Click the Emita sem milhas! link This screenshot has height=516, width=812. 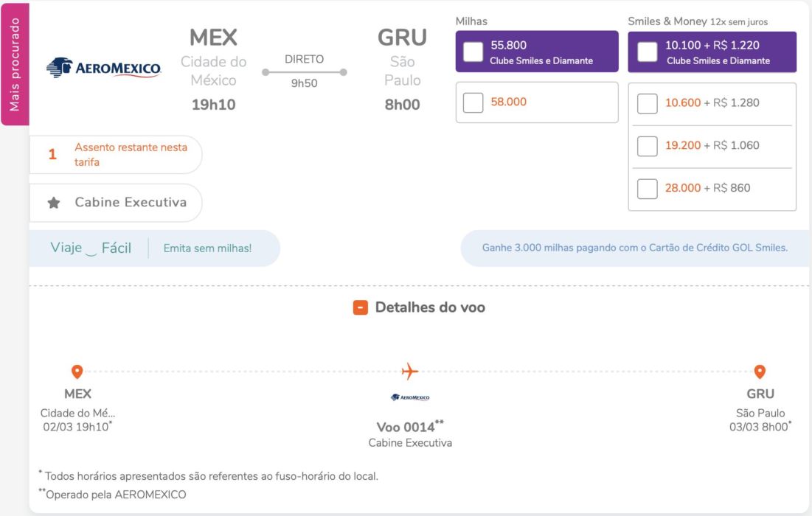click(208, 248)
